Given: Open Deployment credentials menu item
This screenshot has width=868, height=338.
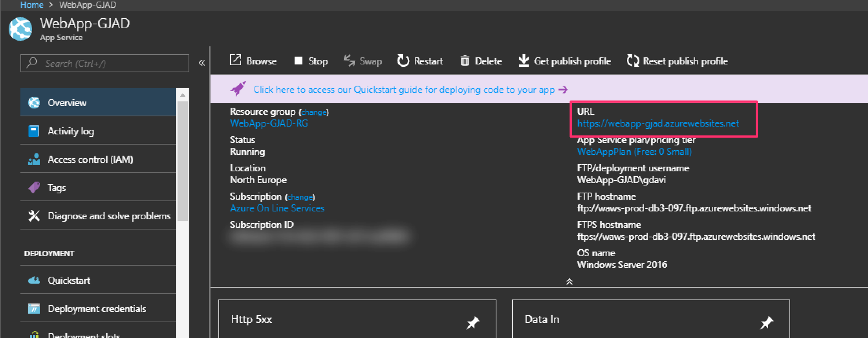Looking at the screenshot, I should pyautogui.click(x=98, y=309).
